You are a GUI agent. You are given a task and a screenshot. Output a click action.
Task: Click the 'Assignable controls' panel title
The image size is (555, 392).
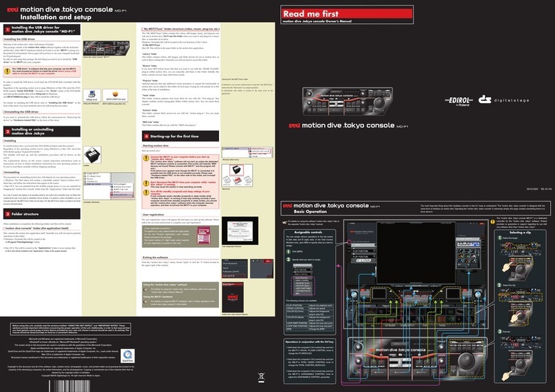pos(308,233)
